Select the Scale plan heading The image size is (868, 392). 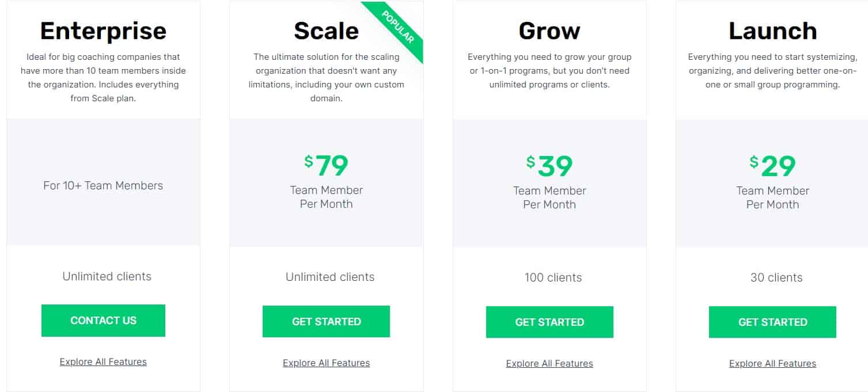pos(326,31)
